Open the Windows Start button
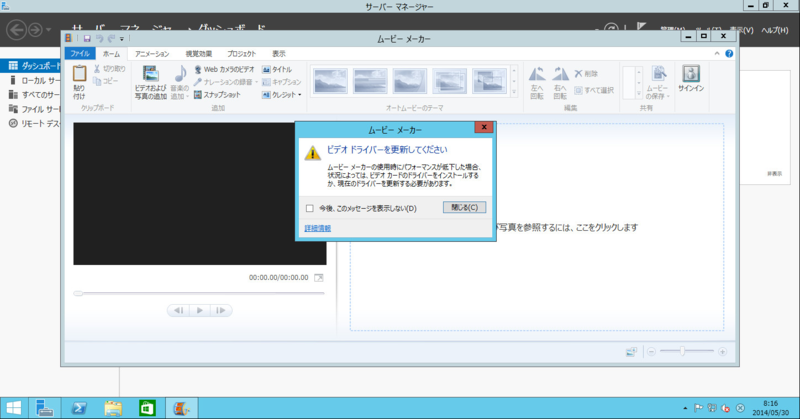The height and width of the screenshot is (419, 800). 14,408
